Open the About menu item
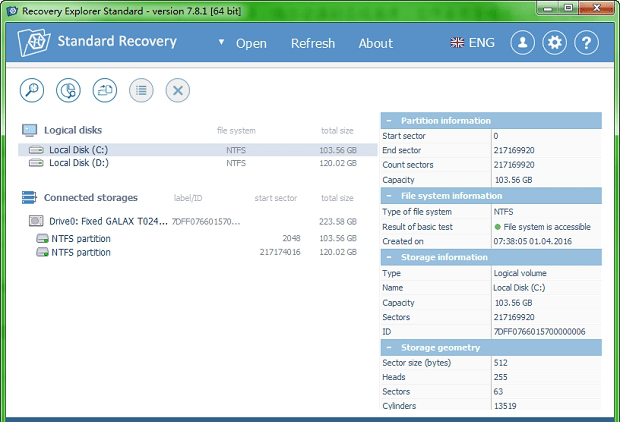This screenshot has height=438, width=620. (x=376, y=43)
